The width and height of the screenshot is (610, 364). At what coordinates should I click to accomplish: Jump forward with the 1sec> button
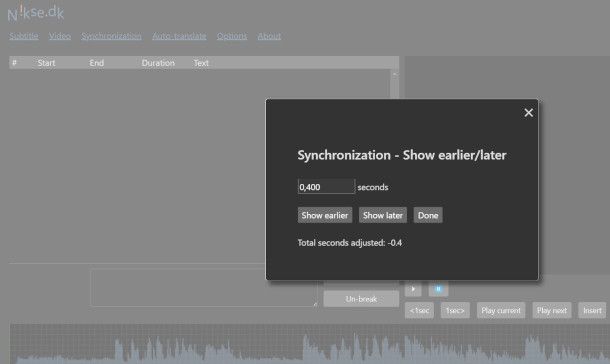[x=455, y=310]
